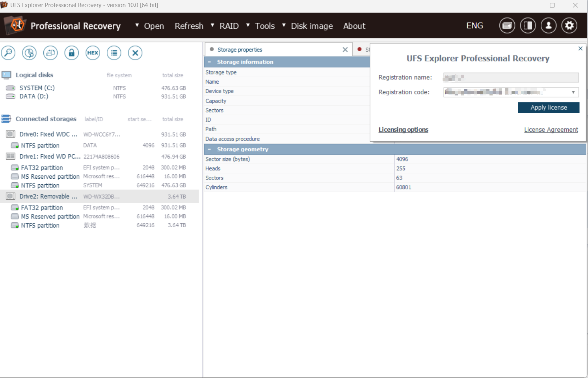Click the list view toolbar icon

[x=114, y=53]
